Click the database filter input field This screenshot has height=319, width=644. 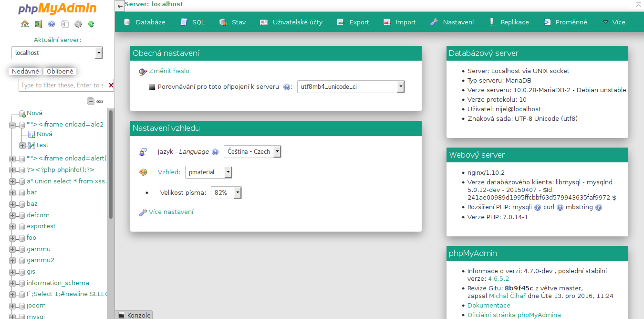pos(62,85)
